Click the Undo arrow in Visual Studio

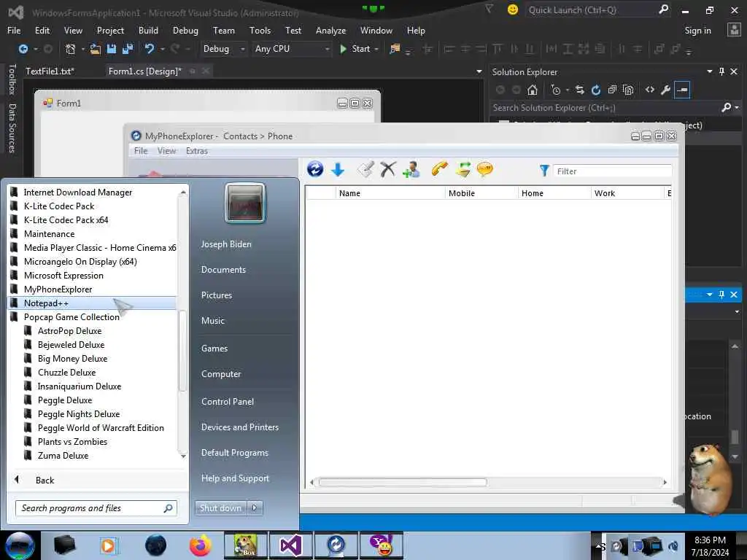(x=150, y=49)
